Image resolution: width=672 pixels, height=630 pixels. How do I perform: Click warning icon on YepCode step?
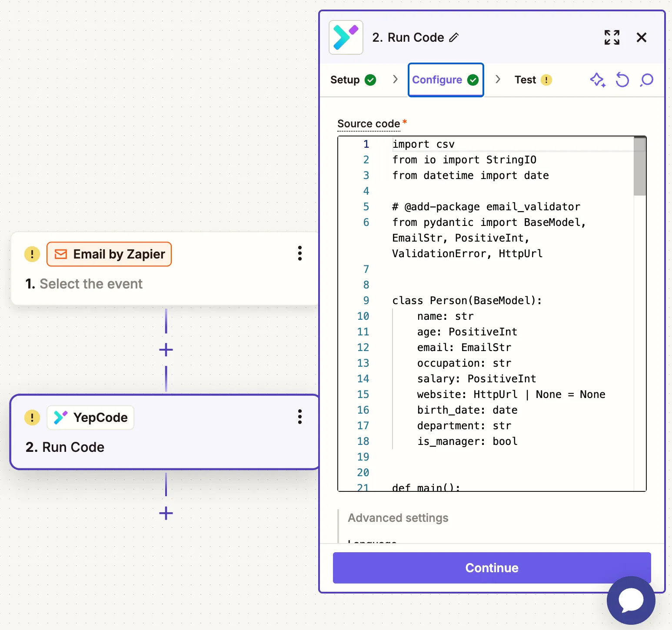[32, 418]
